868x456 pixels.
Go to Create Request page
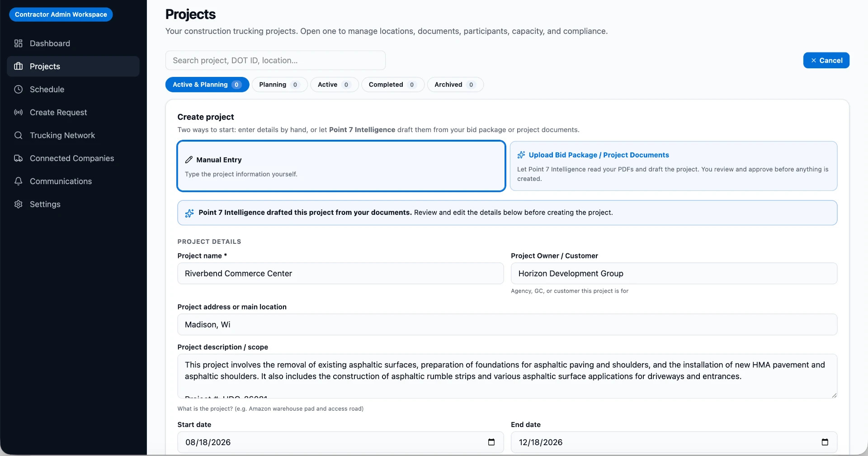(x=73, y=112)
